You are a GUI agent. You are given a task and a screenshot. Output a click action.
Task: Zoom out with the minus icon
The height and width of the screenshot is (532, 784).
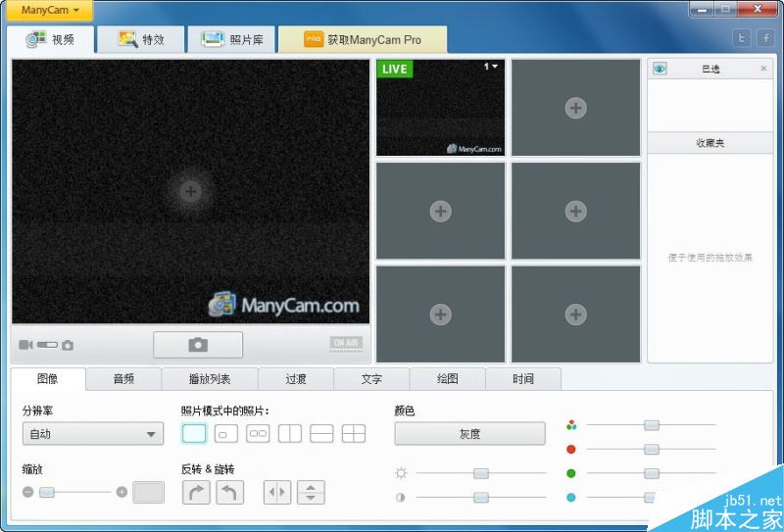(28, 492)
